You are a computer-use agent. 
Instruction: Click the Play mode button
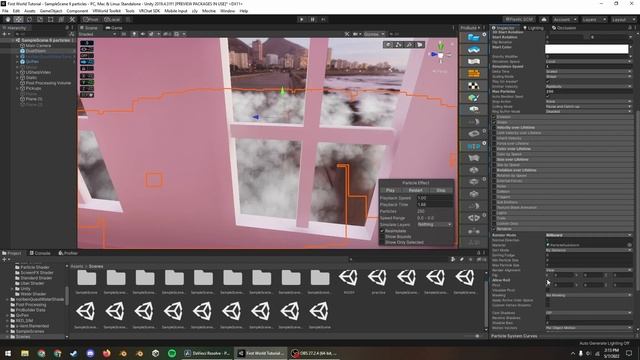point(302,19)
